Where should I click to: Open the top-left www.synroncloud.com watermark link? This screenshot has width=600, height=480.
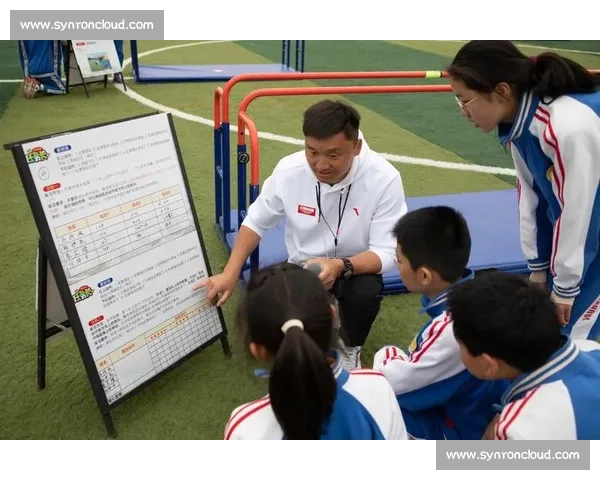pos(87,25)
